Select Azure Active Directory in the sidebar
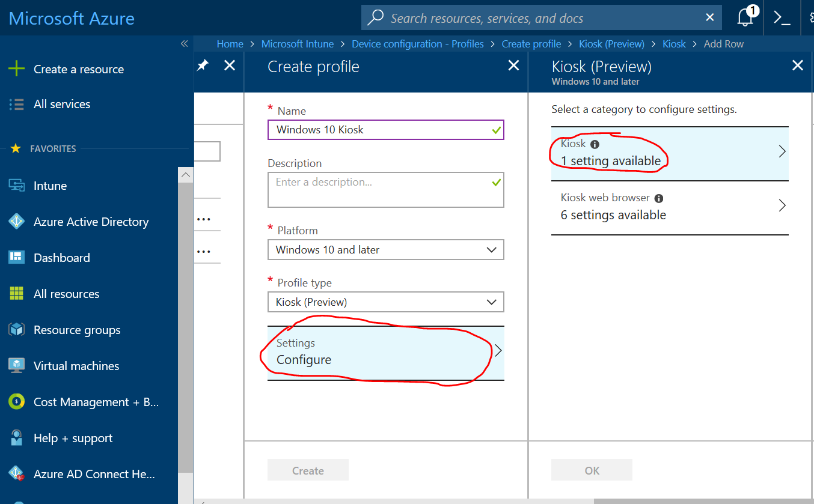Image resolution: width=814 pixels, height=504 pixels. 91,221
